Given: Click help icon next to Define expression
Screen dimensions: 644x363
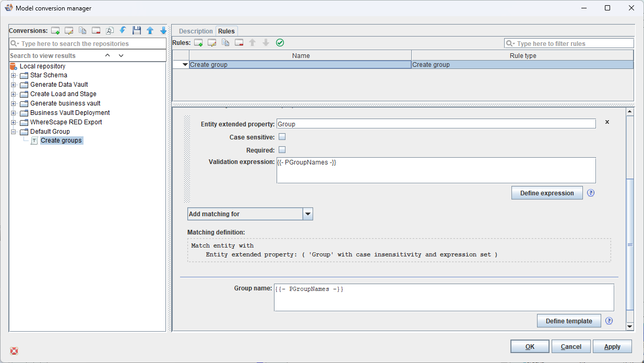Looking at the screenshot, I should point(591,193).
